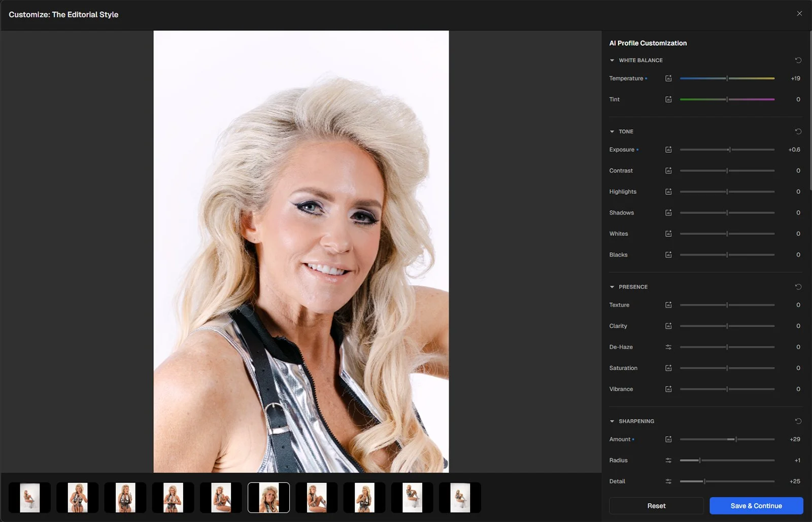Select the first thumbnail in filmstrip
Viewport: 812px width, 522px height.
29,498
